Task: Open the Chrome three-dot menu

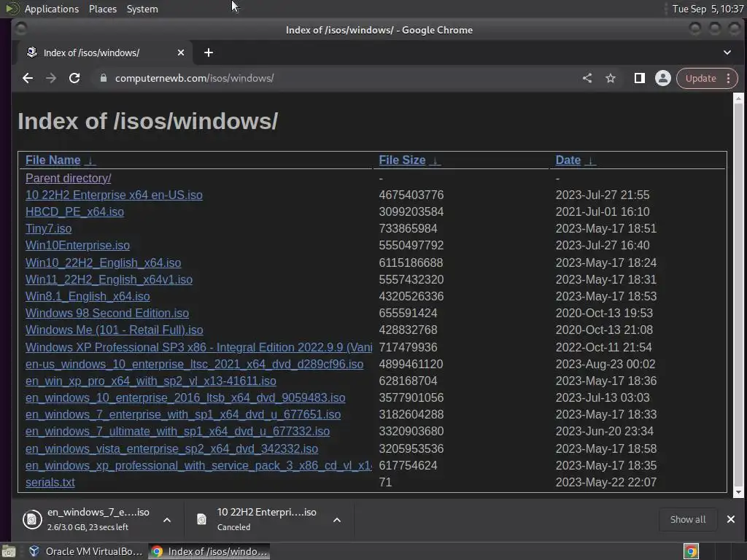Action: [x=729, y=78]
